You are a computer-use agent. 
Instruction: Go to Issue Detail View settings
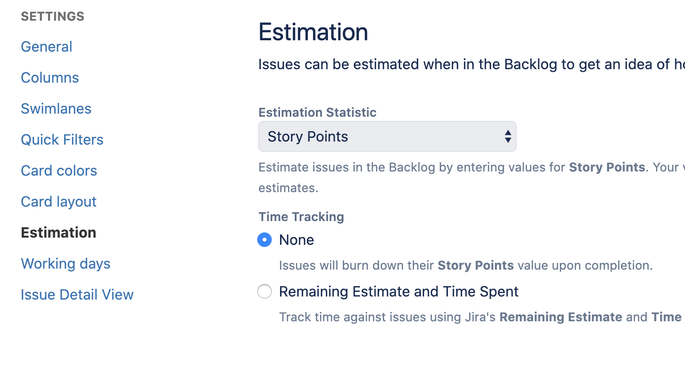click(77, 295)
